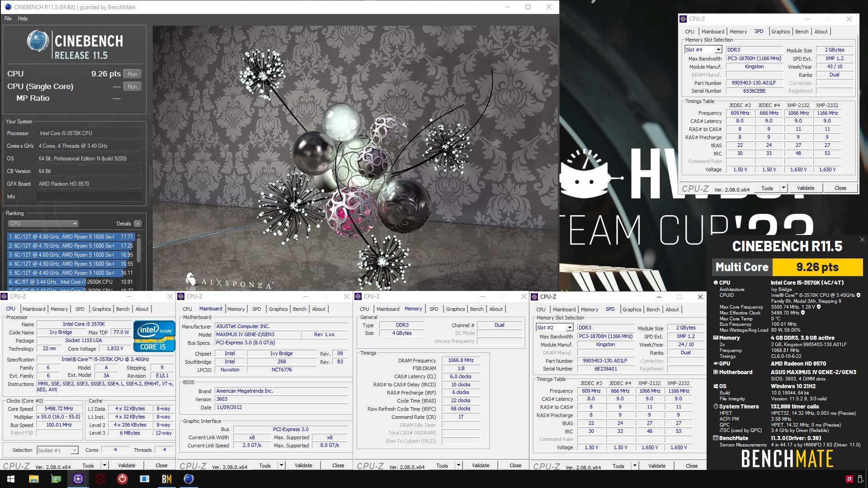Select ranking row Intel Core i7-2600K 10.91
The height and width of the screenshot is (488, 868).
coord(71,282)
